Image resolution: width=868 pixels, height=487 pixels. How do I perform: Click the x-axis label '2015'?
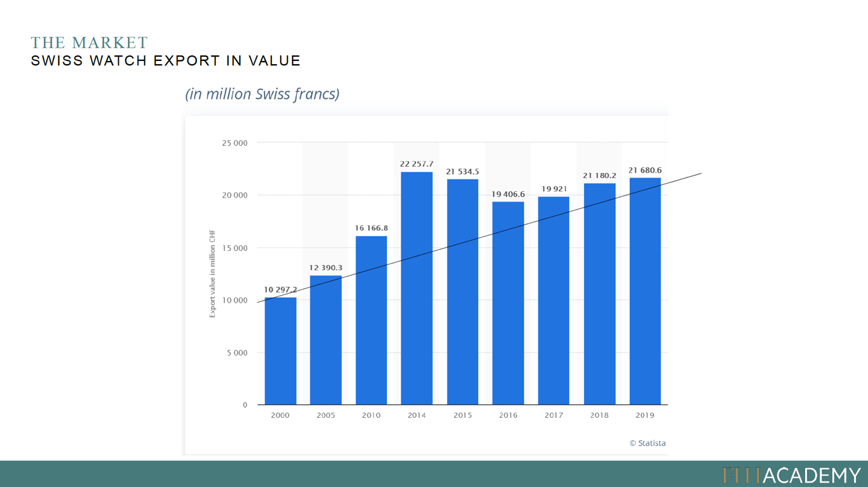tap(463, 415)
